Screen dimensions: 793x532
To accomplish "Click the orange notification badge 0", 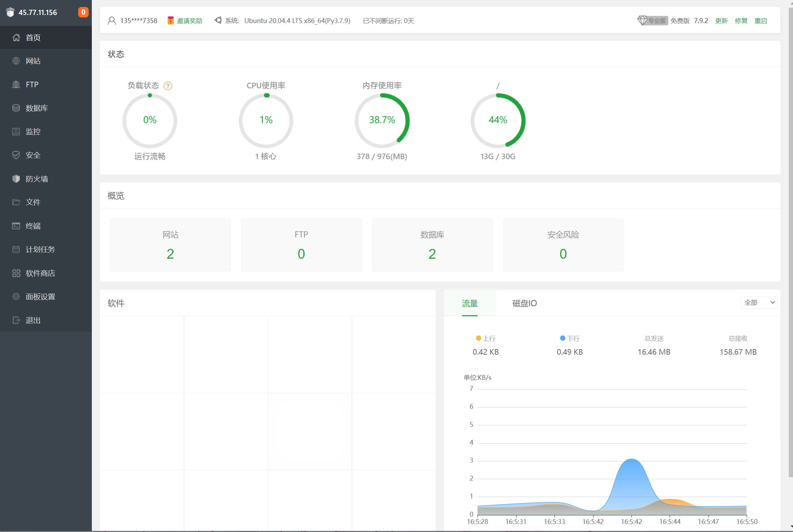I will click(83, 12).
